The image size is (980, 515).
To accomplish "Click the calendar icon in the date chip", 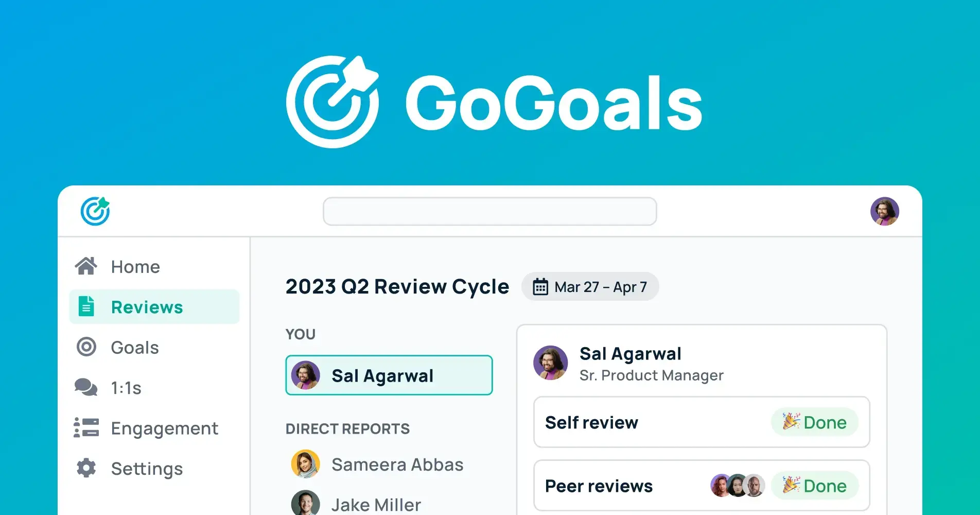I will click(540, 287).
